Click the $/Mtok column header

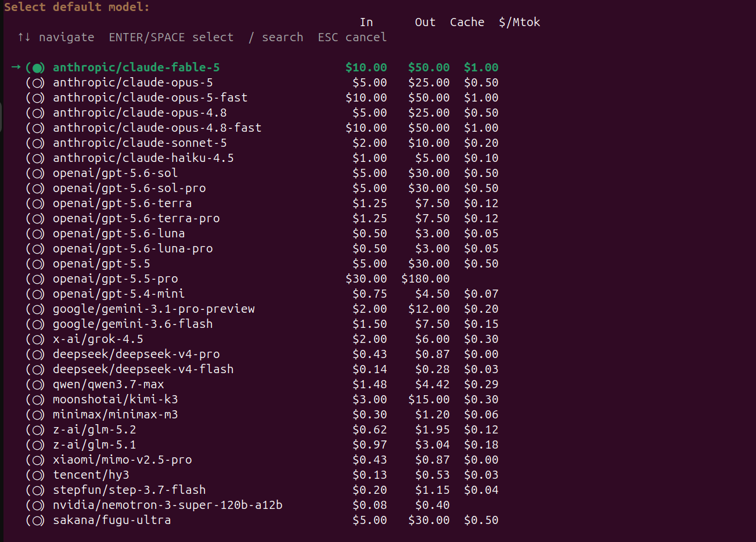point(519,22)
